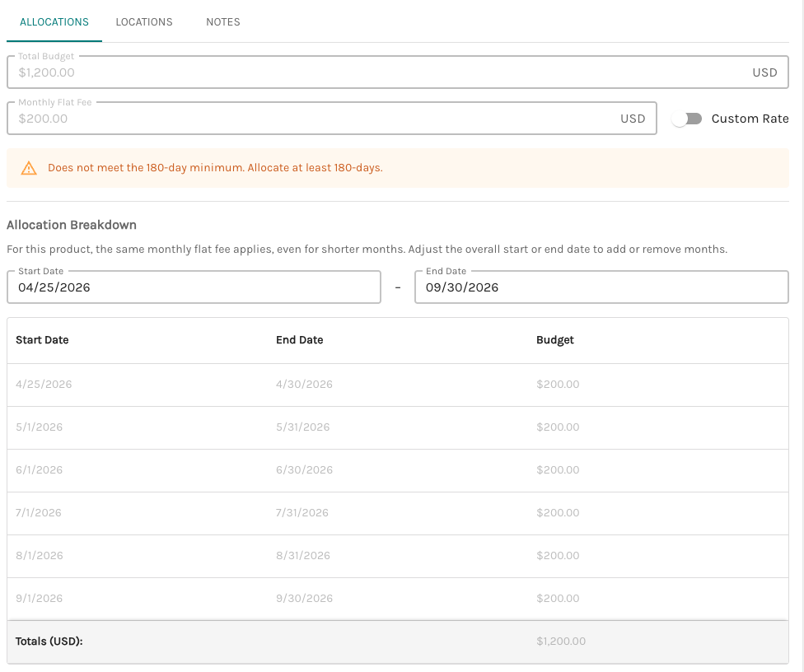Click the 8/1/2026 start date cell
The height and width of the screenshot is (672, 804).
39,556
